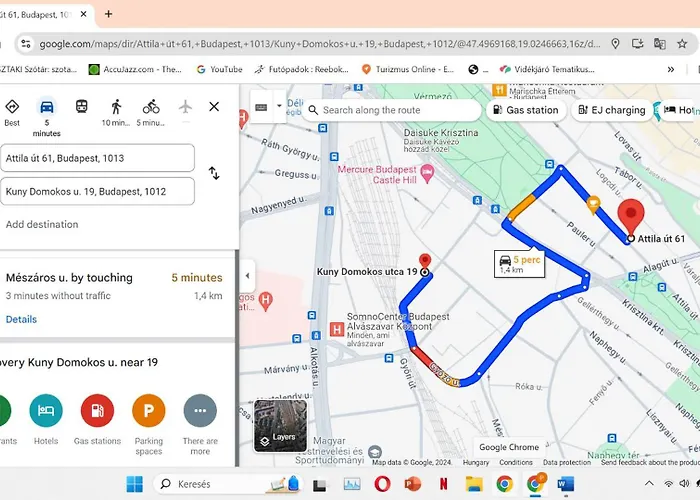Click Add destination
The width and height of the screenshot is (700, 500).
pos(42,224)
